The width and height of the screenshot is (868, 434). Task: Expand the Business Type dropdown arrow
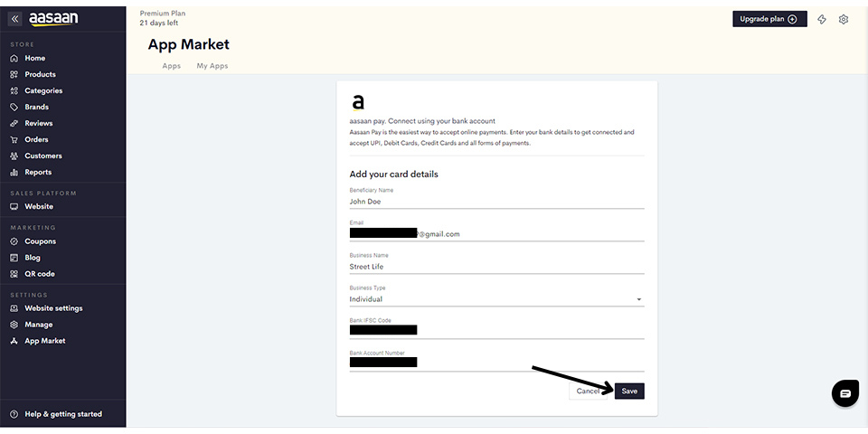click(x=639, y=299)
